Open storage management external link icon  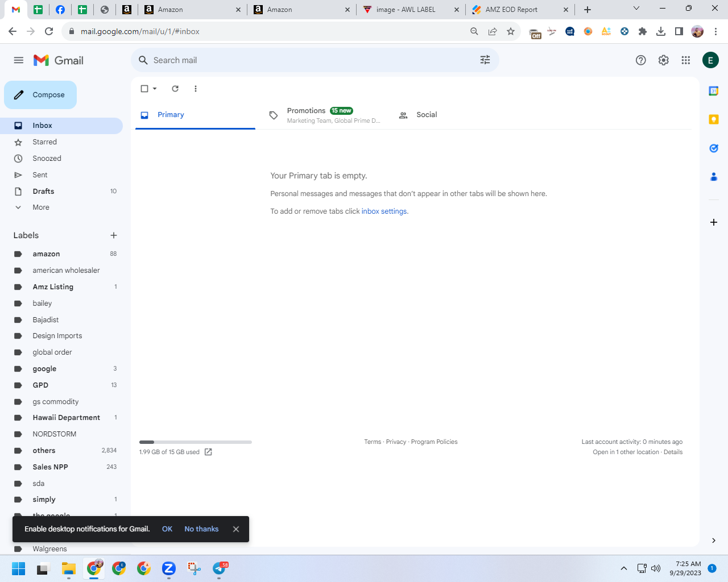[x=208, y=452]
